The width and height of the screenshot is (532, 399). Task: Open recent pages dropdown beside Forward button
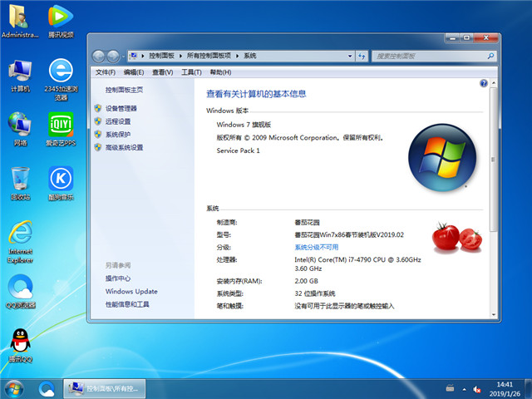(x=124, y=57)
